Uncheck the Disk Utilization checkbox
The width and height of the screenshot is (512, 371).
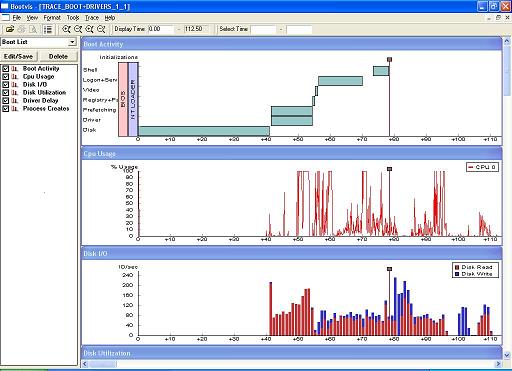(x=5, y=93)
